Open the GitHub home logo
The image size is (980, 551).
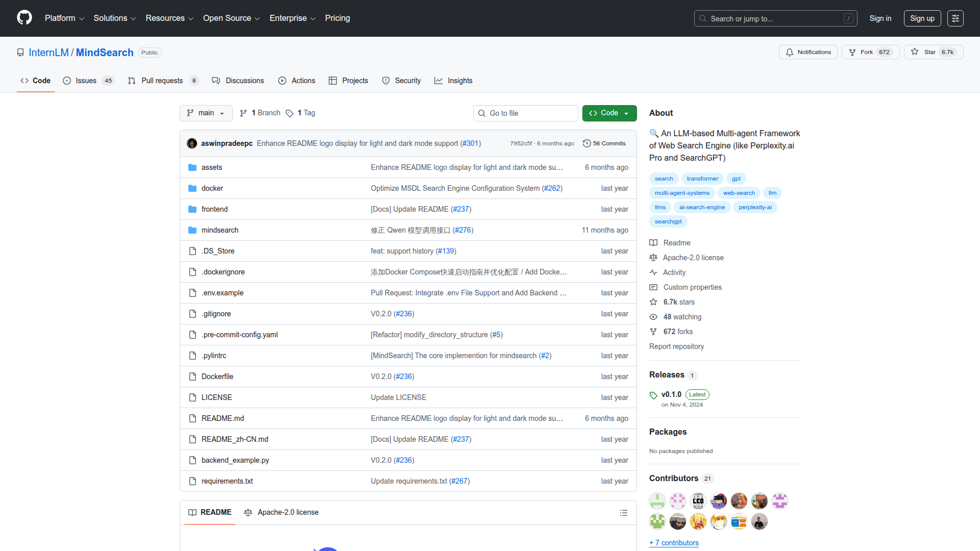coord(23,18)
